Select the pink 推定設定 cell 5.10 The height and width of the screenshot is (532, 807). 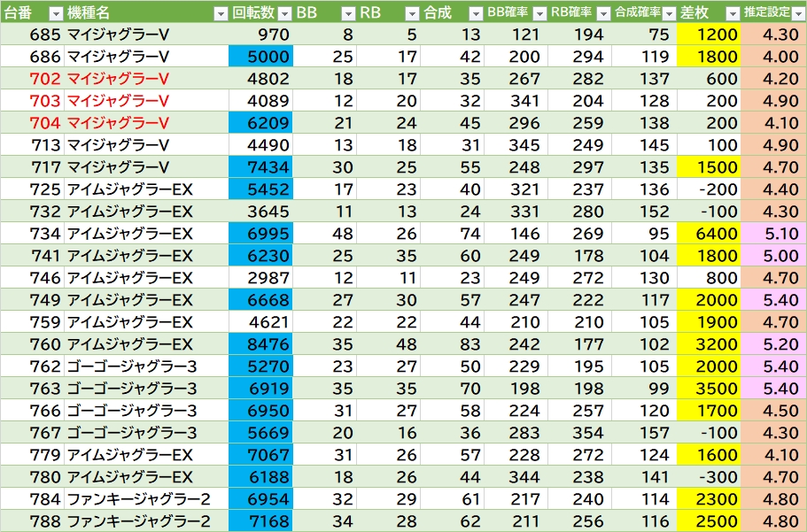tap(773, 234)
